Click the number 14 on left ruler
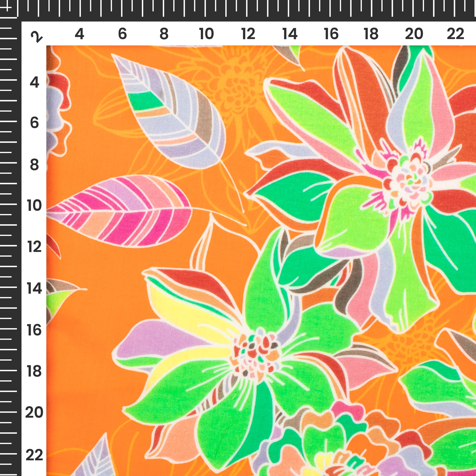 click(34, 288)
